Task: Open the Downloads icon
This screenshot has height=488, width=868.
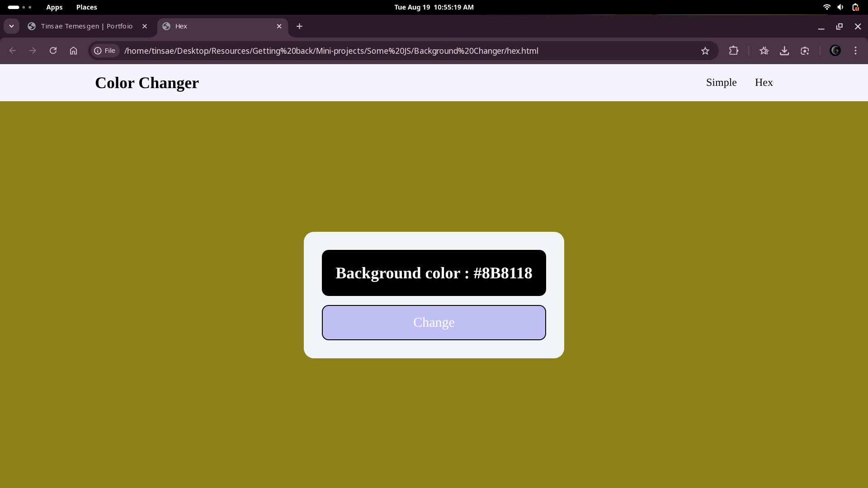Action: click(784, 51)
